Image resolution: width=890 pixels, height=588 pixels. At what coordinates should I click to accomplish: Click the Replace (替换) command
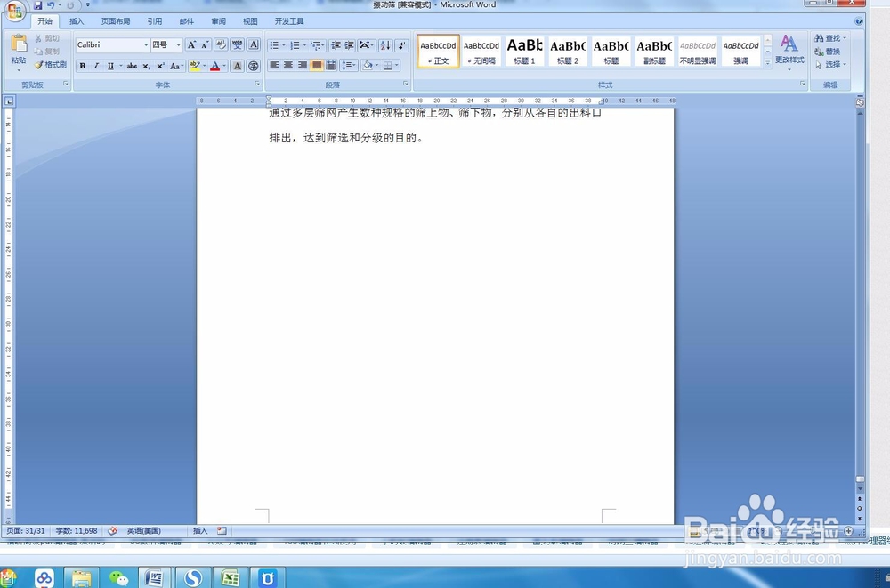pos(828,51)
